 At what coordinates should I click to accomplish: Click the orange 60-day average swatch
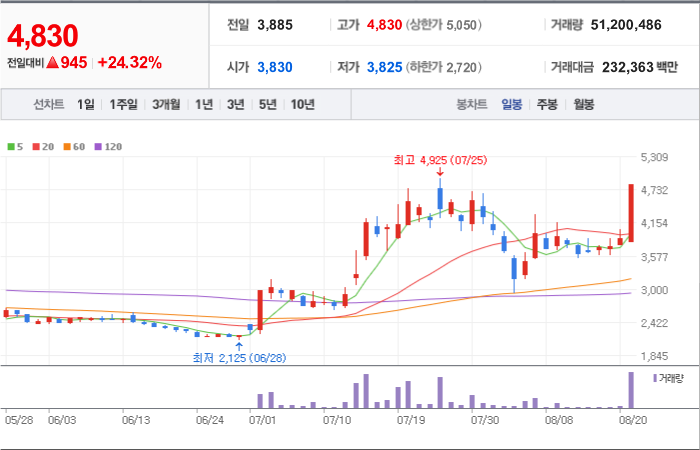coord(67,147)
